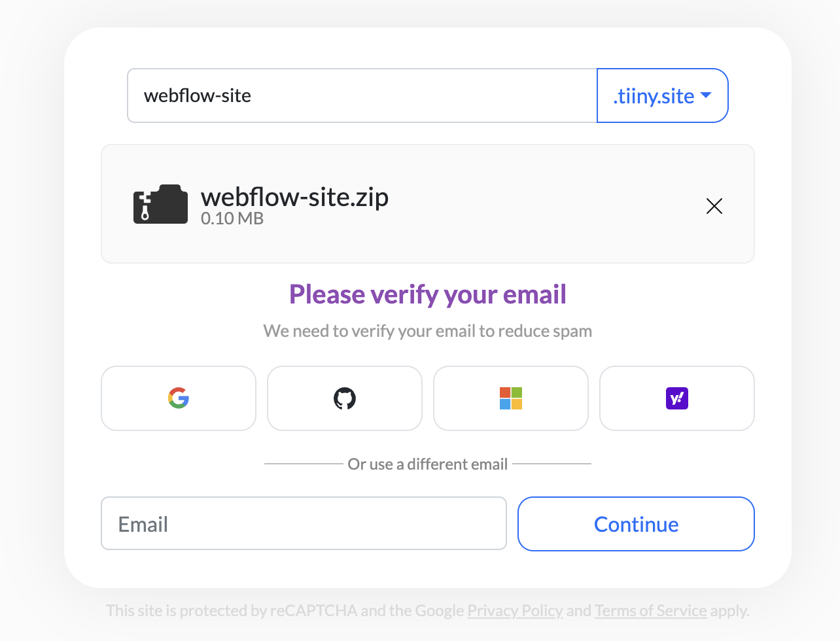
Task: Click the zipped folder file icon
Action: [x=160, y=203]
